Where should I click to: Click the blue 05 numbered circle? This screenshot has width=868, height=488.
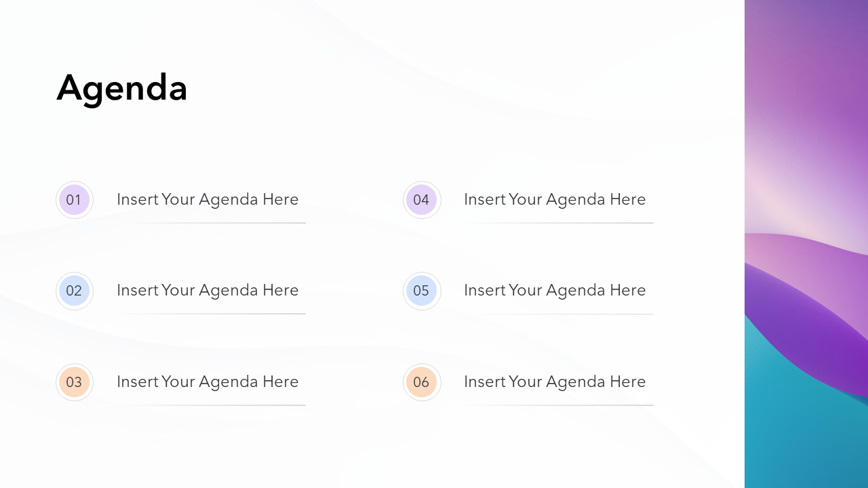tap(421, 291)
